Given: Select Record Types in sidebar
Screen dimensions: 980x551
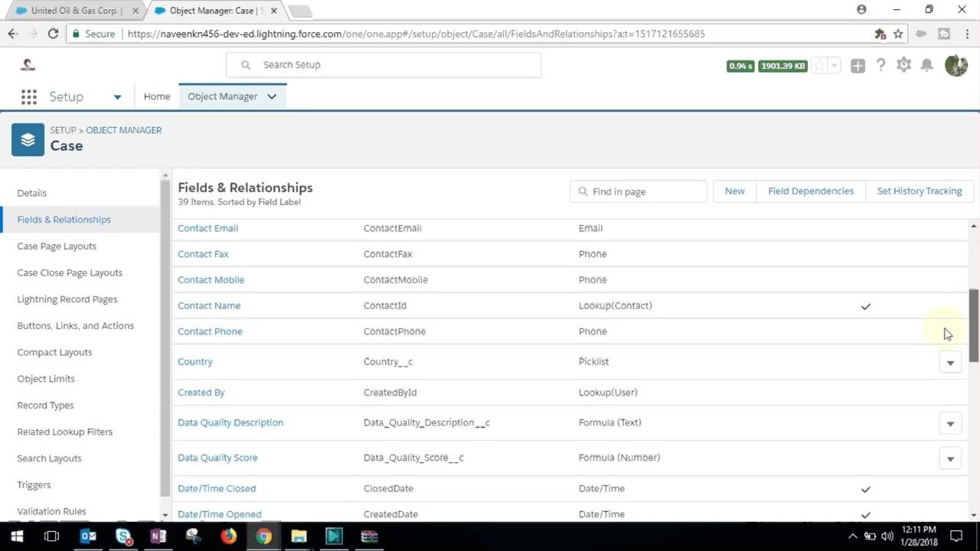Looking at the screenshot, I should click(x=45, y=405).
